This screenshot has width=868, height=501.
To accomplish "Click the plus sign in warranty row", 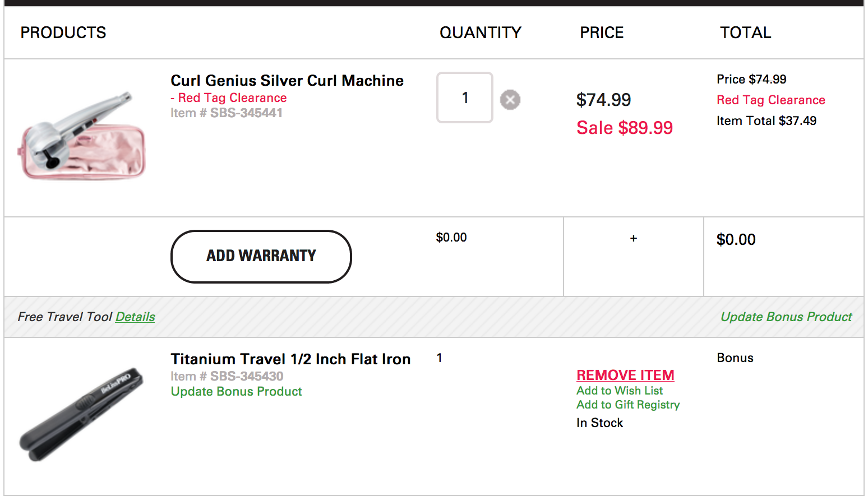I will point(634,238).
